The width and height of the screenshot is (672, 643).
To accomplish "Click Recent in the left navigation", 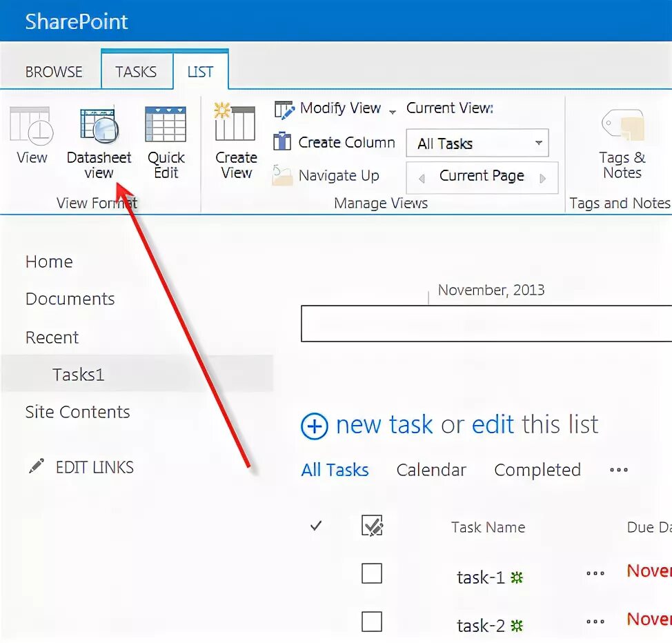I will pos(52,337).
